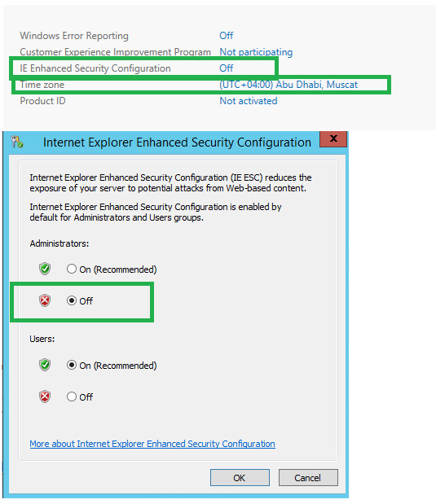Screen dimensions: 436x504
Task: Click OK to apply the settings
Action: [x=240, y=478]
